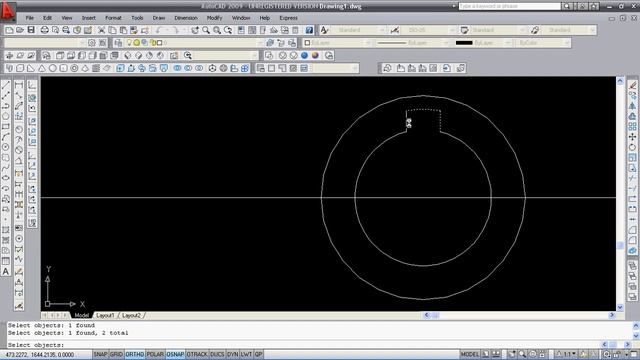This screenshot has height=360, width=640.
Task: Select the Multiline Text A tool
Action: (6, 271)
